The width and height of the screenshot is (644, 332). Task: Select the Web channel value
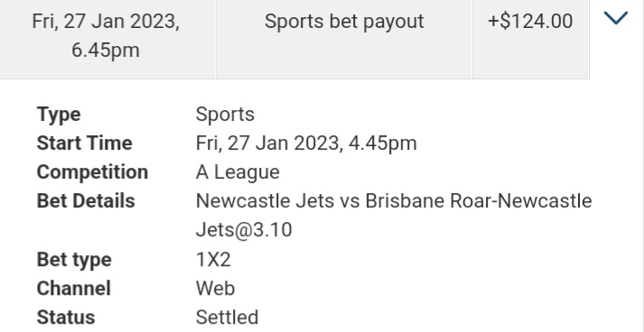coord(215,289)
